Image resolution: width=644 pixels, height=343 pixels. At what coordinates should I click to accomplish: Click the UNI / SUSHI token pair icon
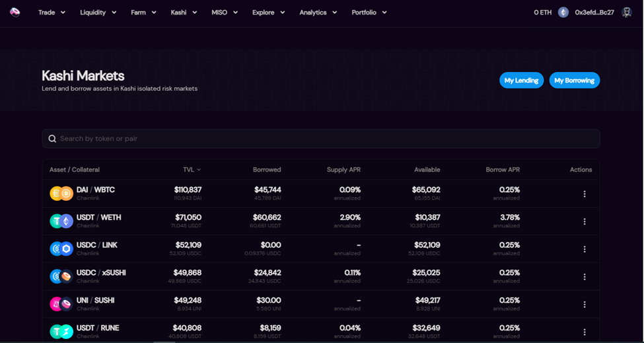pos(61,304)
